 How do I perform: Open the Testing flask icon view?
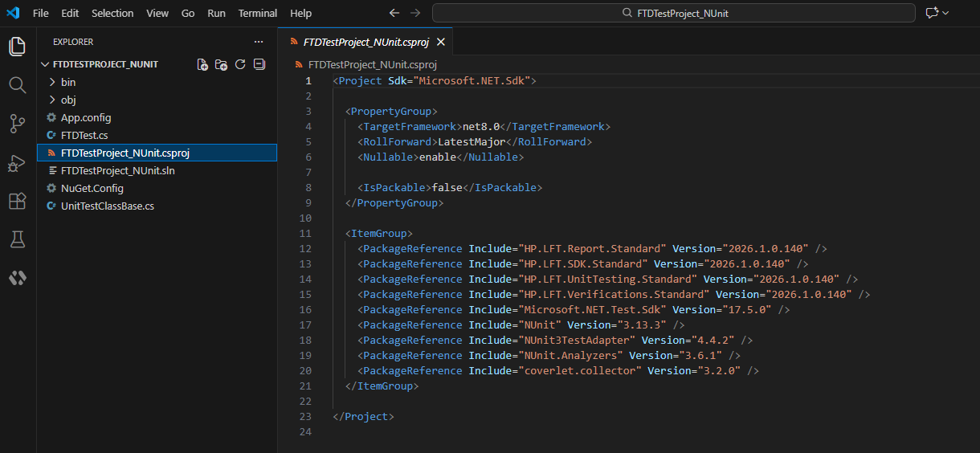point(17,239)
